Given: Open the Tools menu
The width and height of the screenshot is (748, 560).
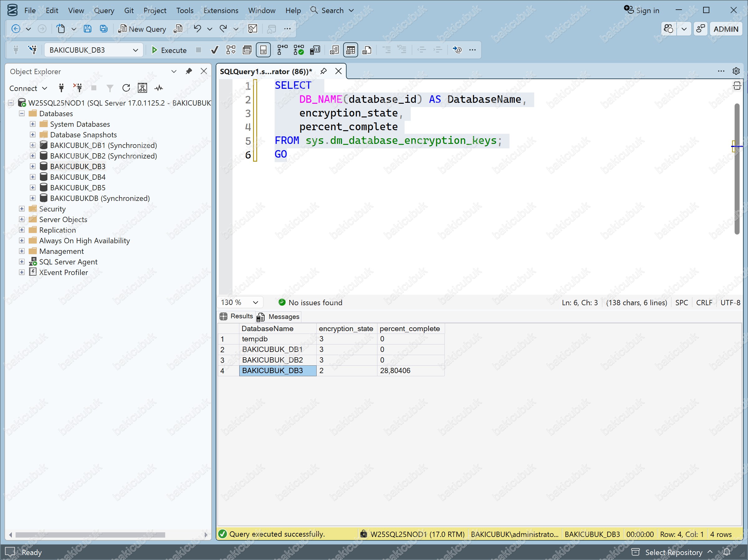Looking at the screenshot, I should [185, 11].
